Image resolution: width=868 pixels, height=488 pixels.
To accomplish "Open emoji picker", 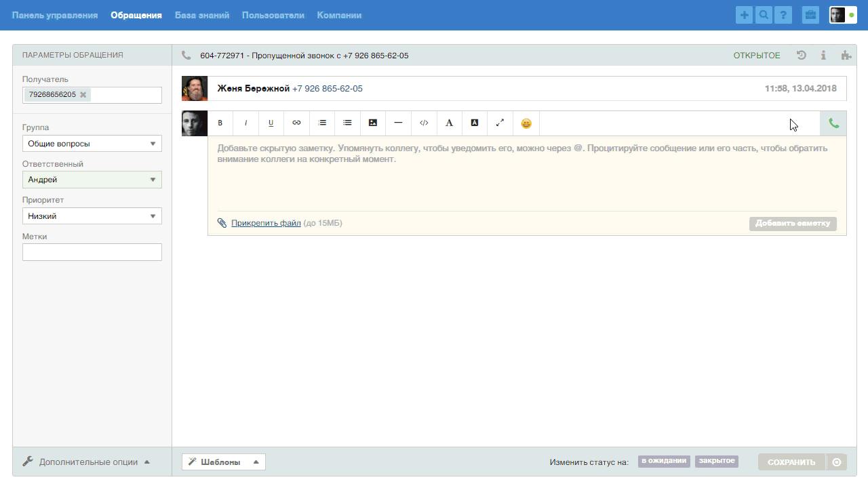I will click(x=526, y=123).
